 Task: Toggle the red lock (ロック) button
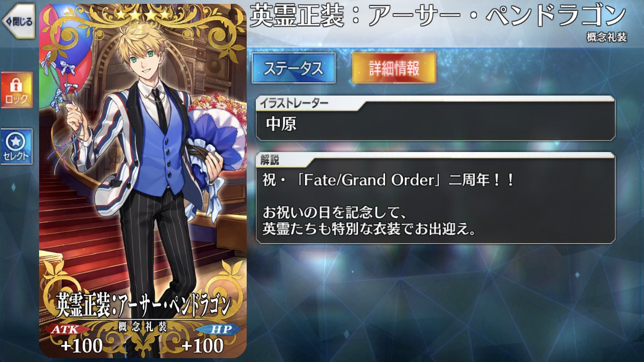[x=16, y=91]
